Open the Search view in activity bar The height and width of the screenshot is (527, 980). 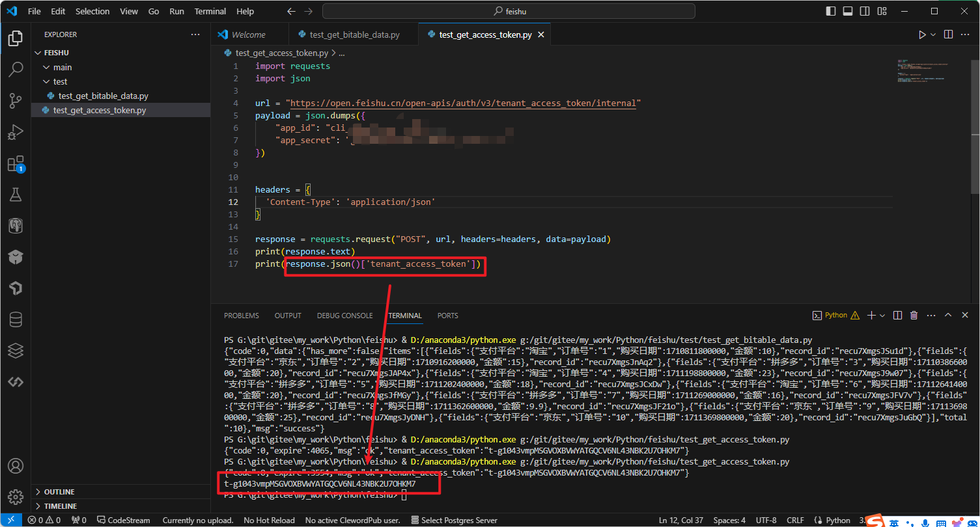(x=16, y=70)
